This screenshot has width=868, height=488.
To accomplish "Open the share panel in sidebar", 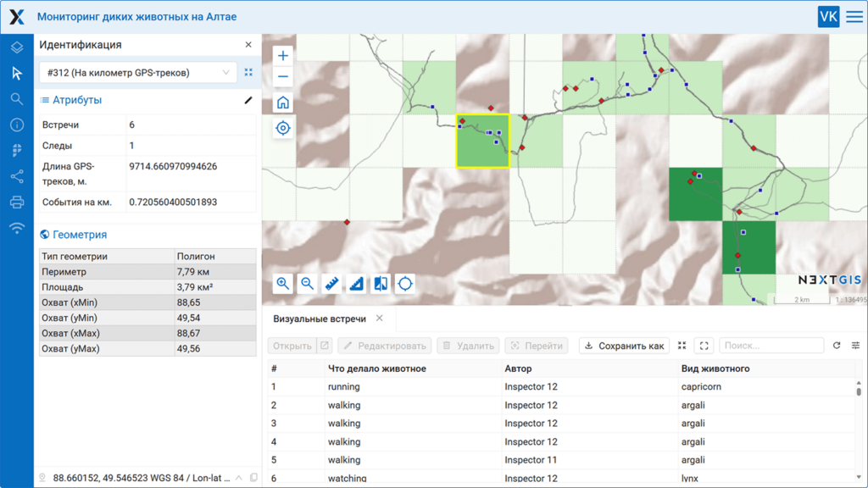I will tap(17, 176).
